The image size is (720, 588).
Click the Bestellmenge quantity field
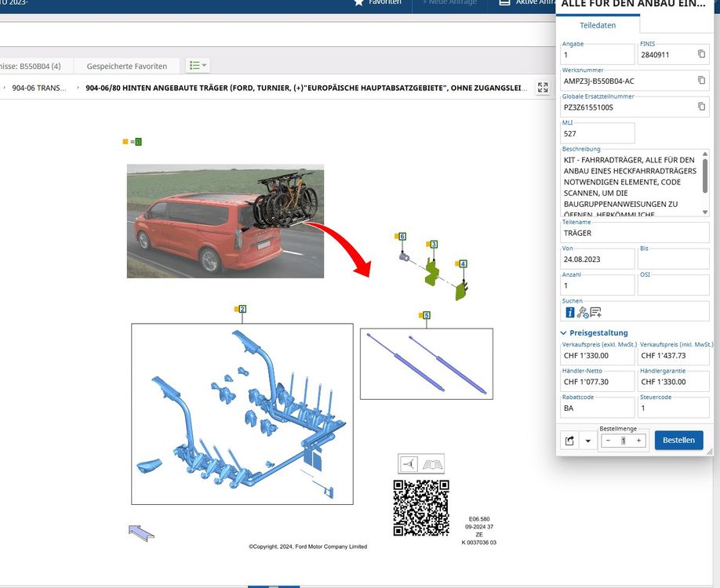pyautogui.click(x=623, y=441)
